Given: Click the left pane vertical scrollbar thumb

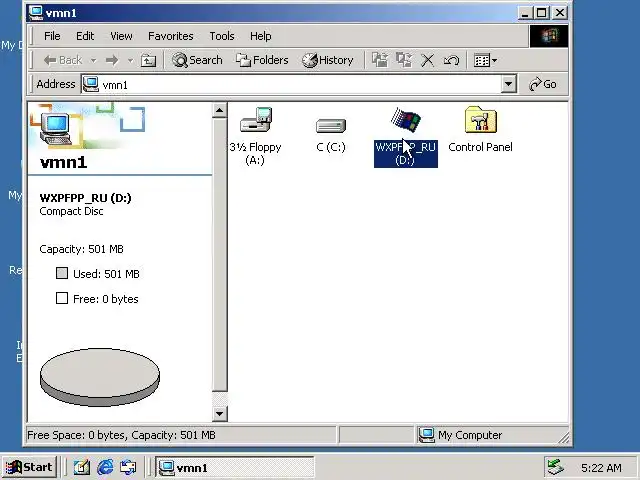Looking at the screenshot, I should (x=220, y=255).
